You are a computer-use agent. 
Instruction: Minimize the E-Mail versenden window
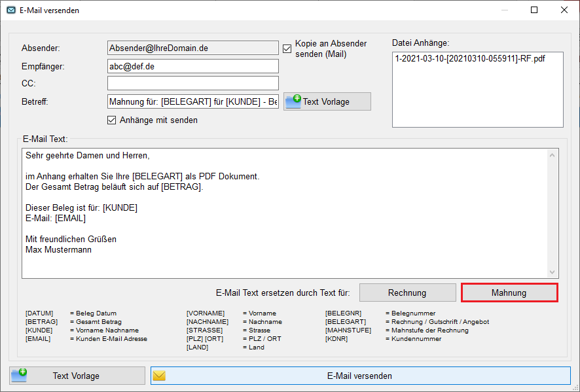pyautogui.click(x=504, y=10)
